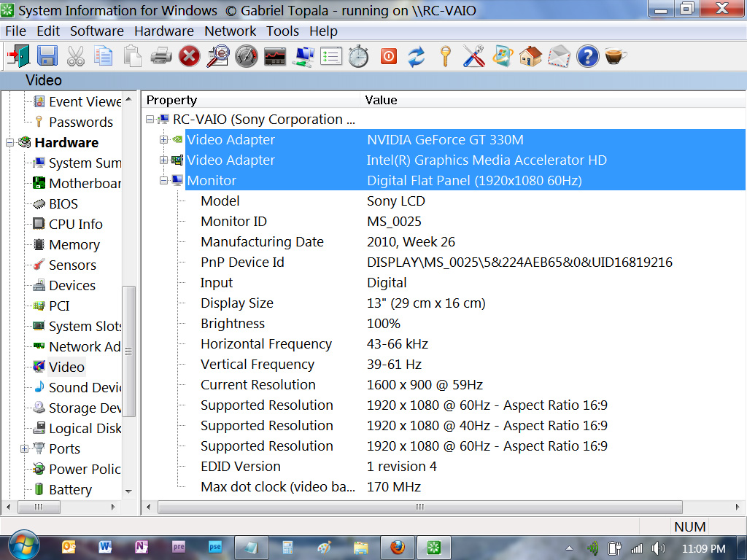Viewport: 747px width, 560px height.
Task: Click the checklist toolbar icon
Action: pos(331,56)
